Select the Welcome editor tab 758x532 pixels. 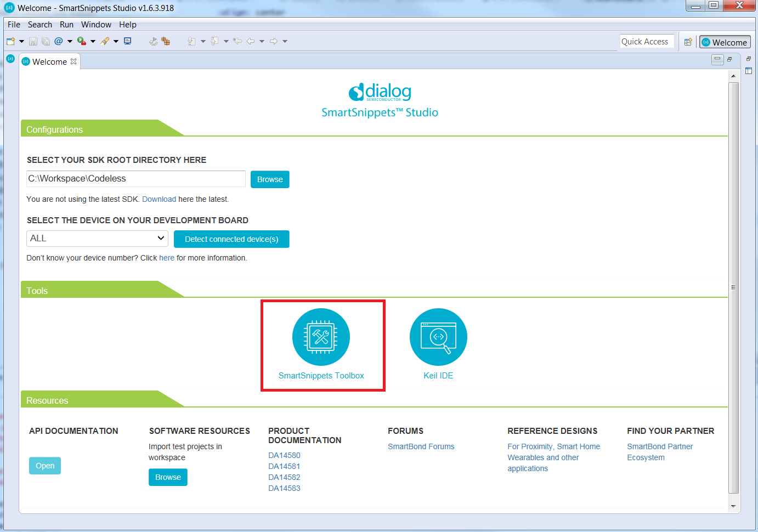click(x=49, y=62)
